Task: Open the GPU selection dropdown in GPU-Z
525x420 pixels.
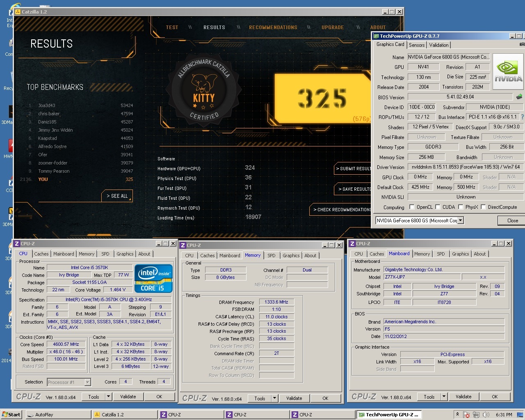Action: [x=461, y=221]
